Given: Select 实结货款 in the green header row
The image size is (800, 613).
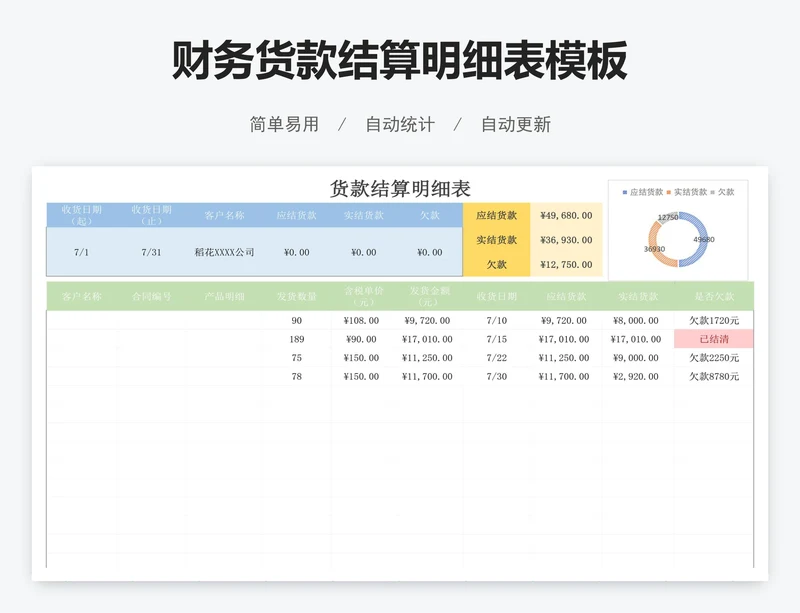Looking at the screenshot, I should pyautogui.click(x=638, y=297).
